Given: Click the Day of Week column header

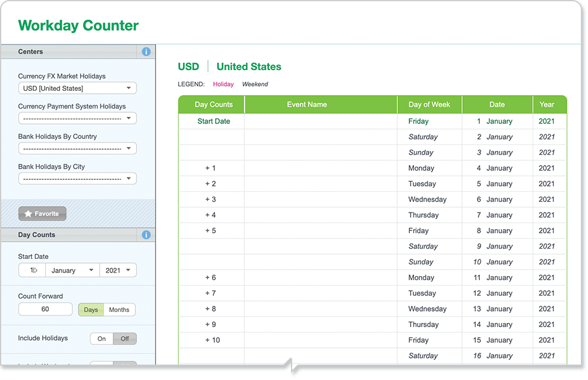Looking at the screenshot, I should pos(430,104).
